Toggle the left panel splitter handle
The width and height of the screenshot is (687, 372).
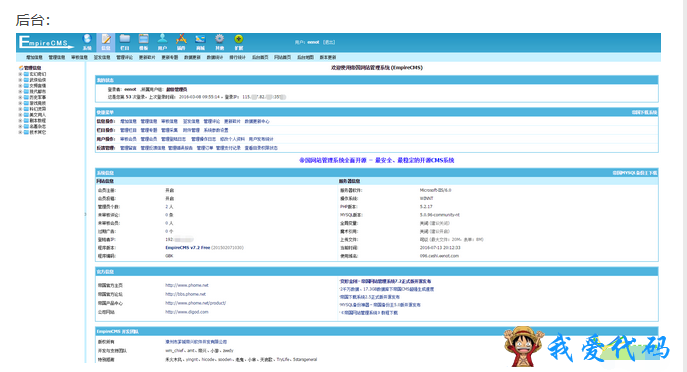(85, 214)
